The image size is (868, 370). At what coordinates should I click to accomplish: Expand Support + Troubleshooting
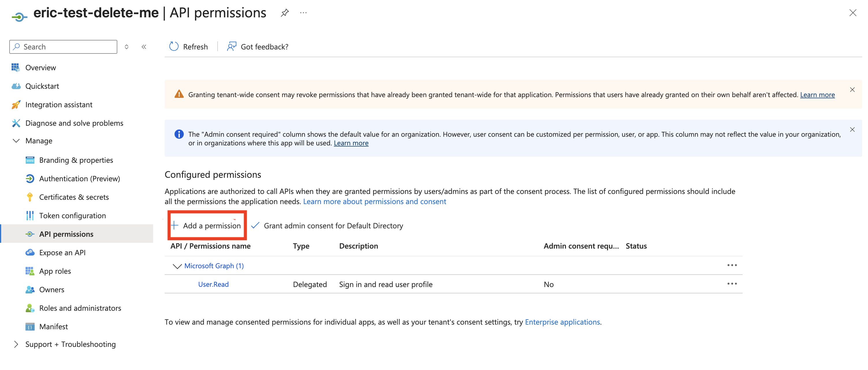pyautogui.click(x=16, y=344)
